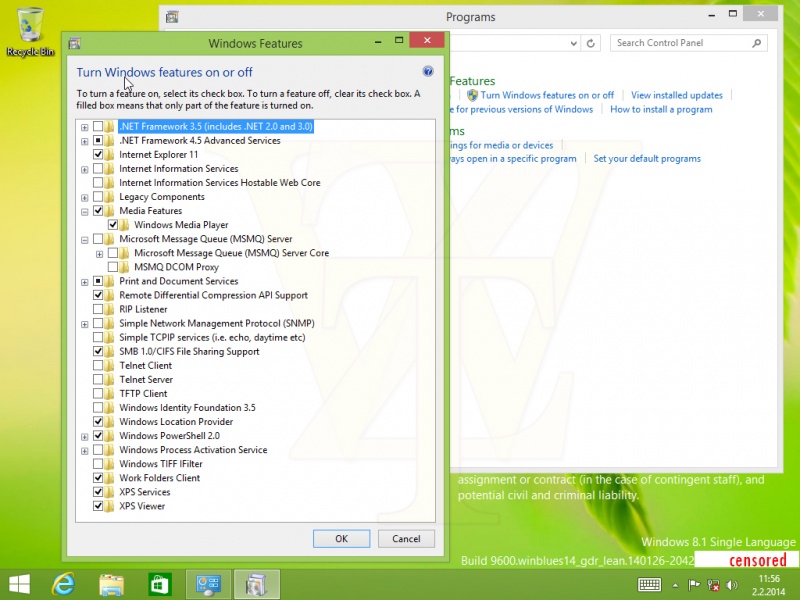Enable the .NET Framework 3.5 checkbox
The width and height of the screenshot is (800, 600).
pos(98,127)
